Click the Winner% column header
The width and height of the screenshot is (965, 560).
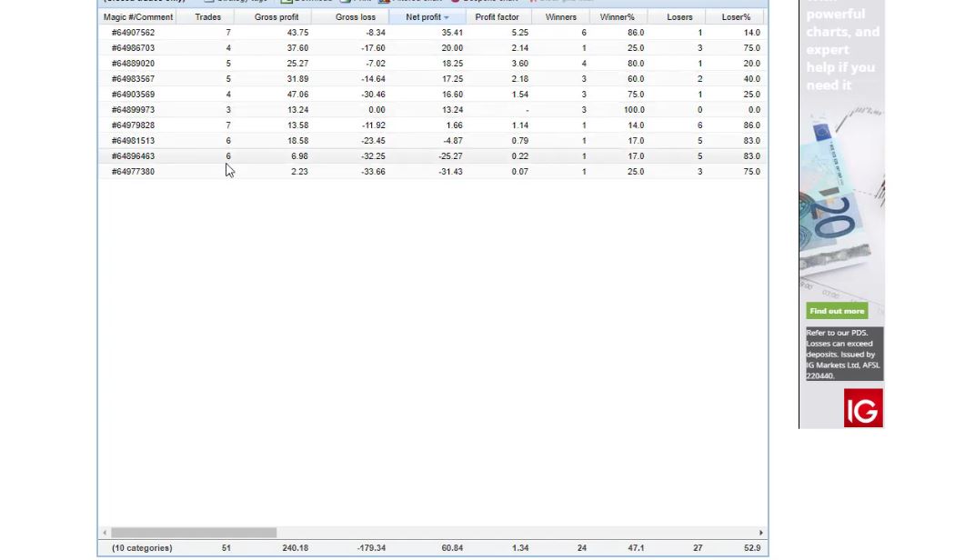click(617, 17)
